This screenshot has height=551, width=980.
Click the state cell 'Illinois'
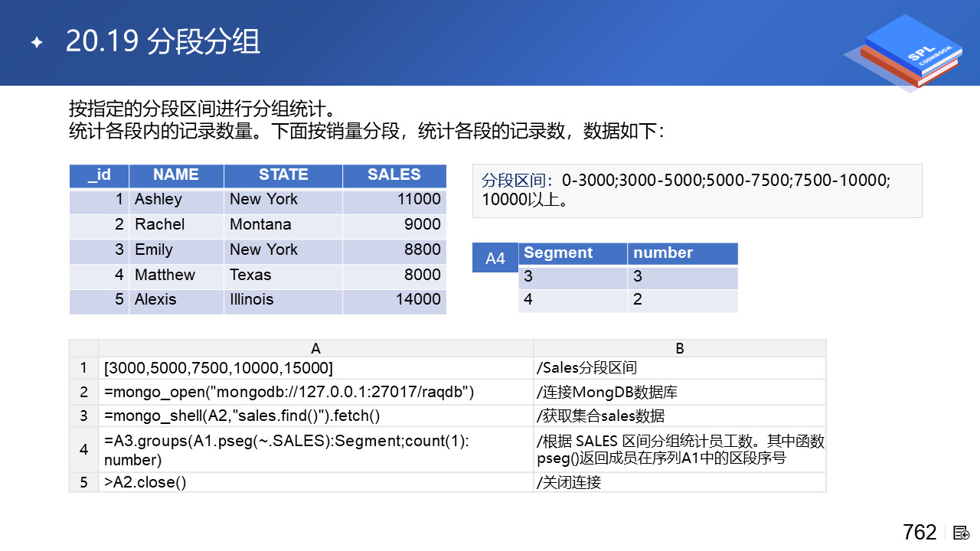283,301
